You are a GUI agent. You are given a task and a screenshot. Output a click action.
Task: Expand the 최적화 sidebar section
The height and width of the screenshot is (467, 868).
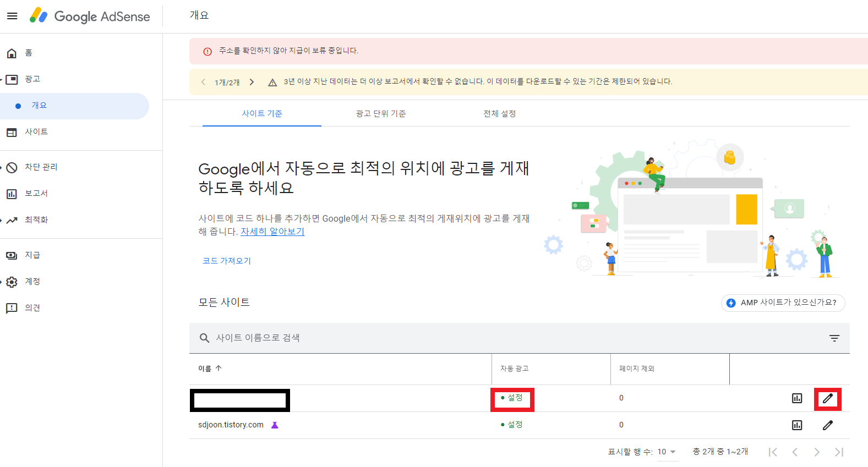2,220
